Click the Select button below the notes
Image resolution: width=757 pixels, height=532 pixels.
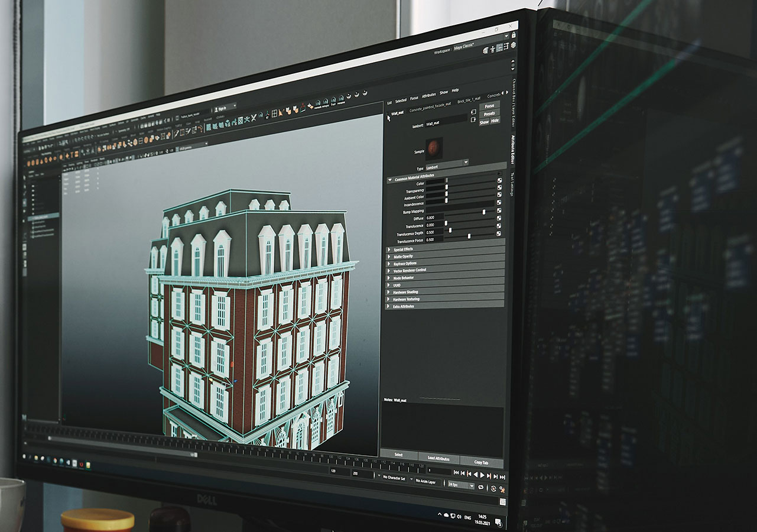coord(399,455)
